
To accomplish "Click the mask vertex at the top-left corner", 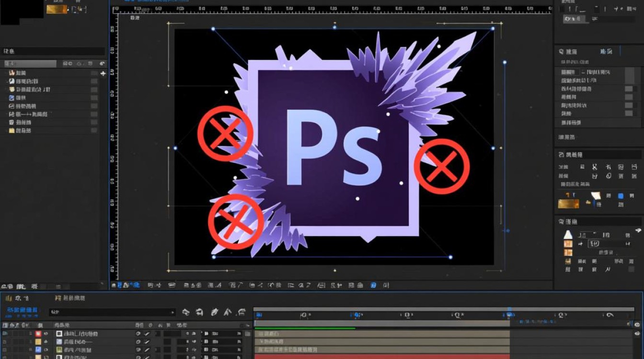I will [213, 29].
